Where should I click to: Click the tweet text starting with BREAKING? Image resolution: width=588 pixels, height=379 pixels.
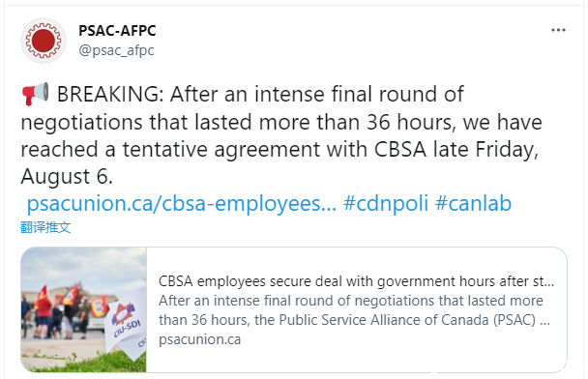pos(281,135)
